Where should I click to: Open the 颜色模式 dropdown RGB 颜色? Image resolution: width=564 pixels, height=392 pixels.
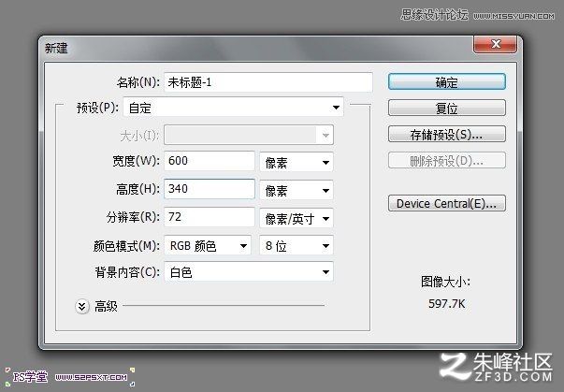tap(208, 246)
